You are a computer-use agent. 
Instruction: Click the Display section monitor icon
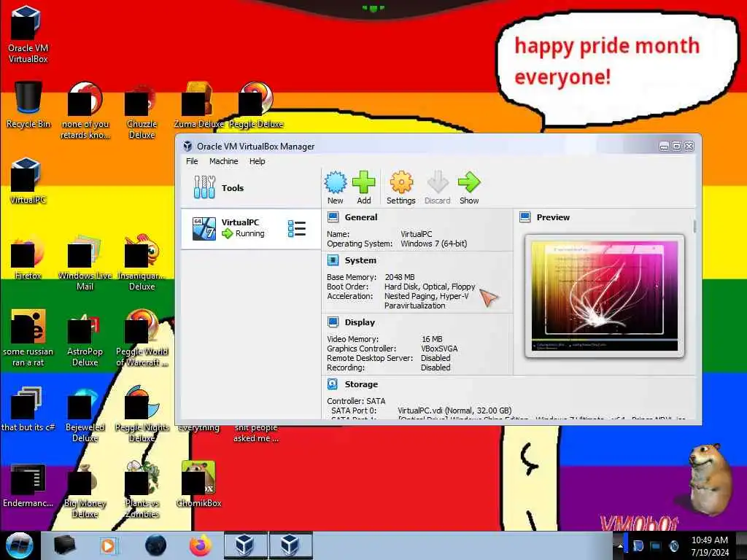(x=333, y=322)
